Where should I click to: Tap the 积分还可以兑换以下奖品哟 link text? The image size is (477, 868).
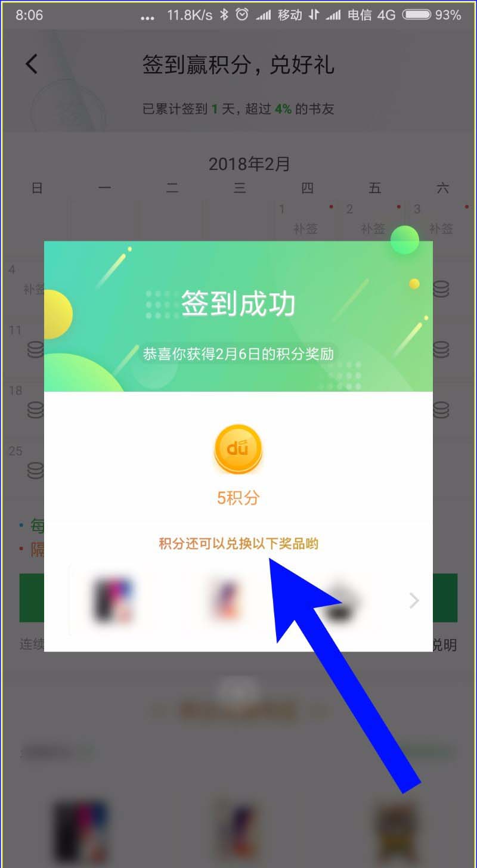(238, 544)
